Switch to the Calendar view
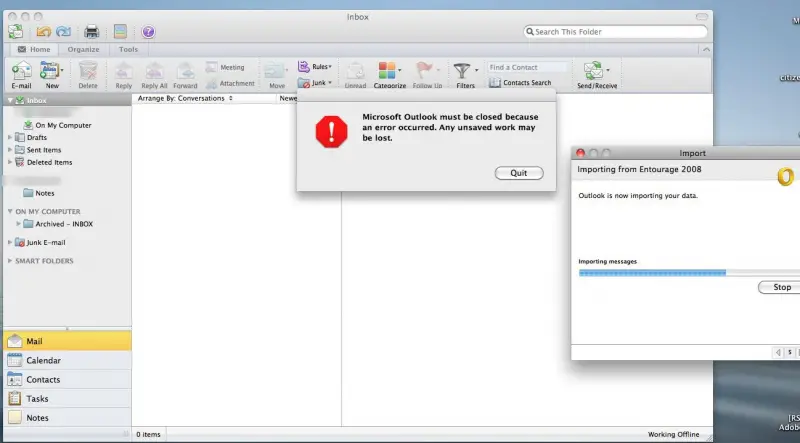The width and height of the screenshot is (800, 443). (x=67, y=360)
